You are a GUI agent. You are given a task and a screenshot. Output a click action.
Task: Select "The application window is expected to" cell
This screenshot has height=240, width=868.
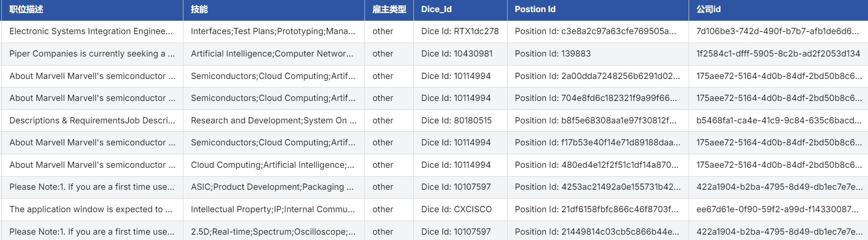pyautogui.click(x=91, y=209)
